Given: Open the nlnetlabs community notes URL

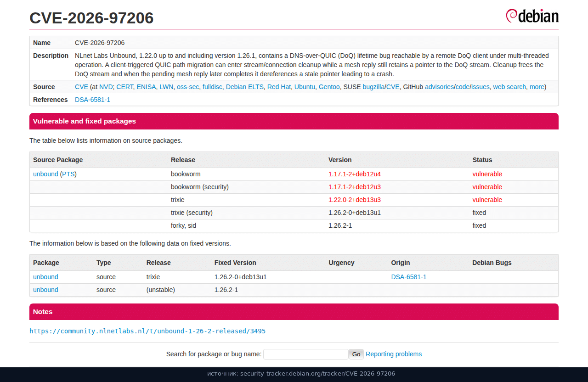Looking at the screenshot, I should pyautogui.click(x=147, y=331).
